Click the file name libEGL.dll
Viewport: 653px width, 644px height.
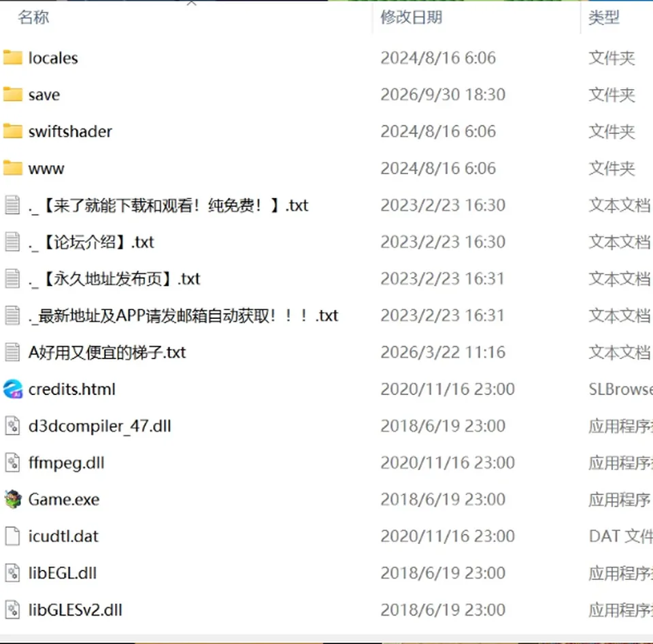tap(63, 573)
